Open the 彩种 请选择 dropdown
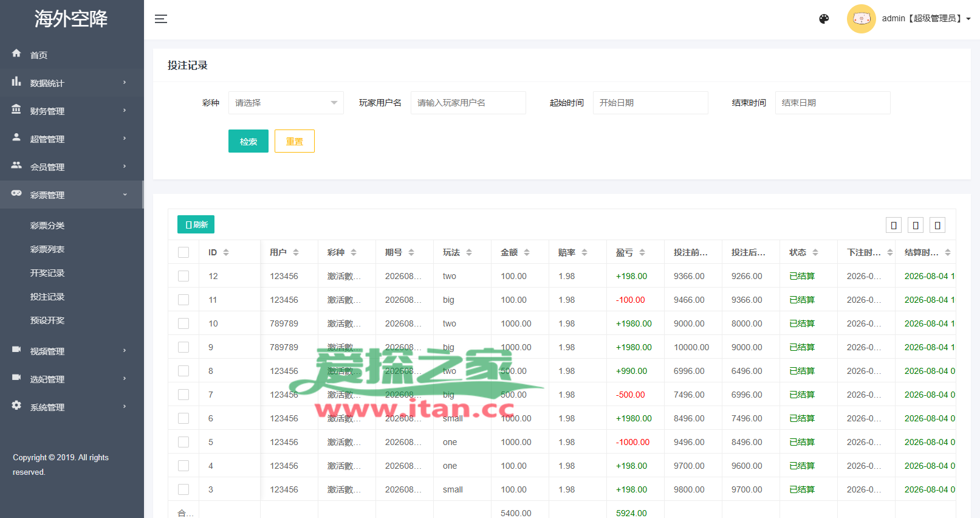This screenshot has height=518, width=980. [286, 103]
